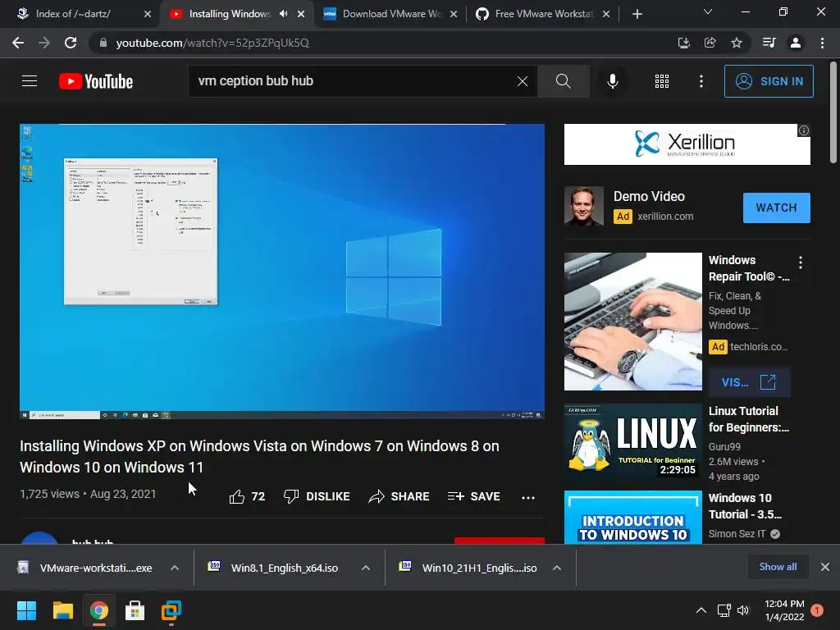Viewport: 840px width, 630px height.
Task: Open the Windows Start menu
Action: click(x=26, y=610)
